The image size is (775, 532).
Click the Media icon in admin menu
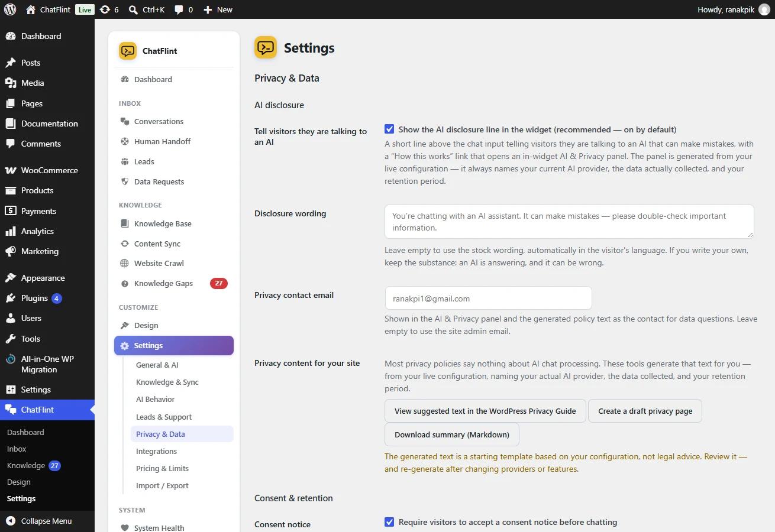pyautogui.click(x=11, y=83)
